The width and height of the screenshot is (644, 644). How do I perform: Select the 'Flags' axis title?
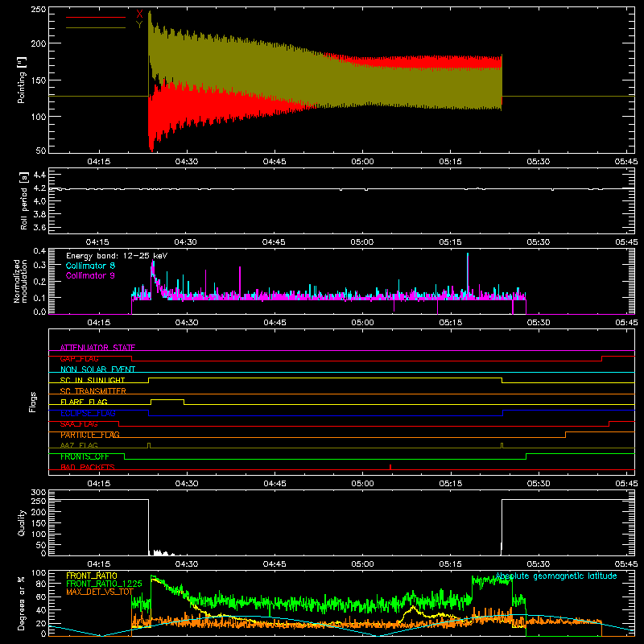coord(32,402)
